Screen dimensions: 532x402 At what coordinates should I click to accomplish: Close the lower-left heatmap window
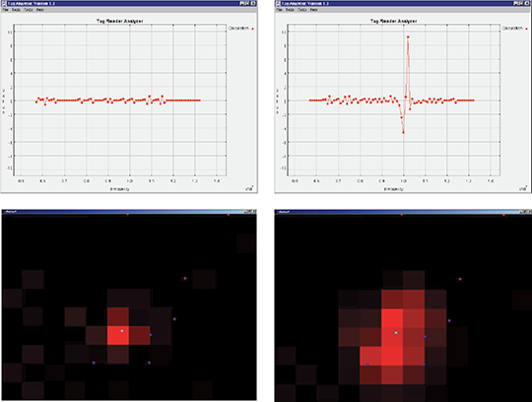coord(254,212)
